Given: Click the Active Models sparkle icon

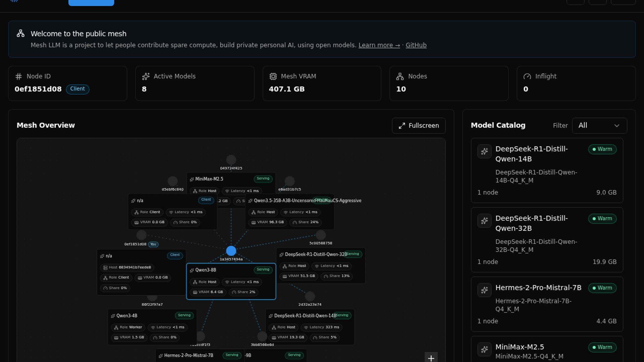Looking at the screenshot, I should [146, 76].
